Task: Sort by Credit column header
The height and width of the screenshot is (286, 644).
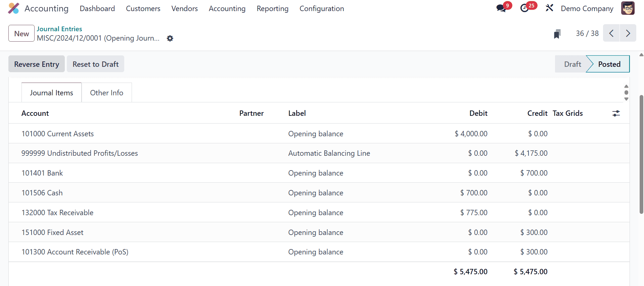Action: coord(537,113)
